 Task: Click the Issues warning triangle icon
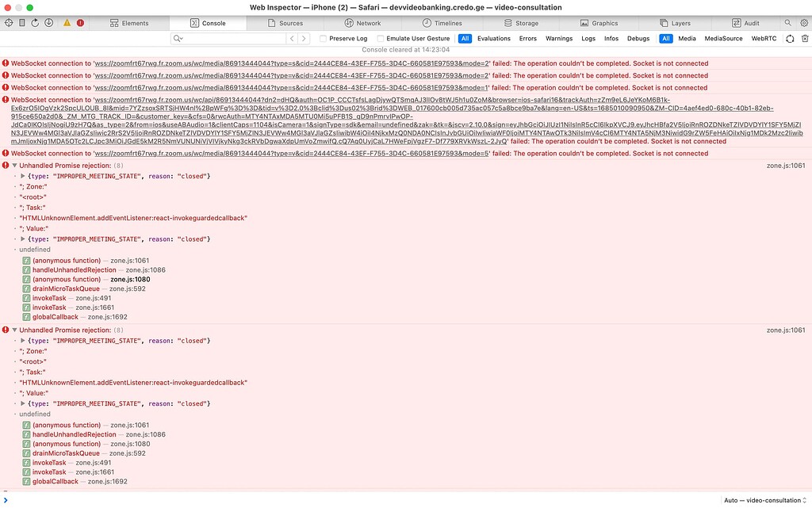69,23
